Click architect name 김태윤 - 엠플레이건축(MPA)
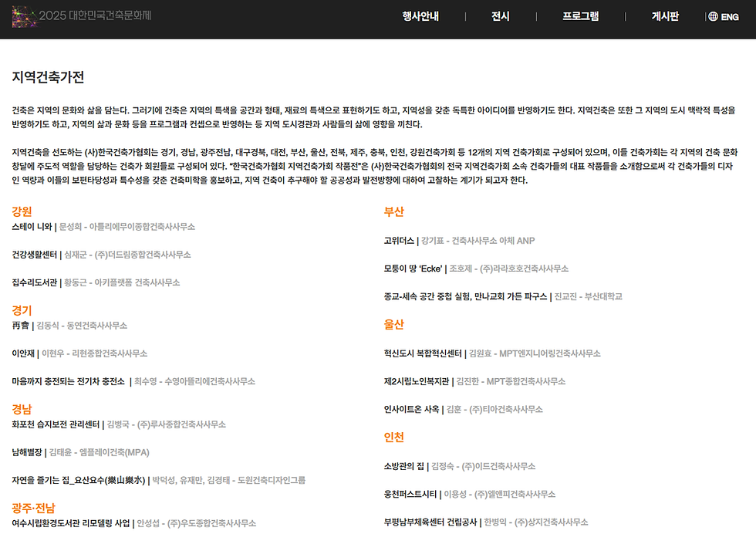Viewport: 756px width, 534px height. tap(100, 452)
